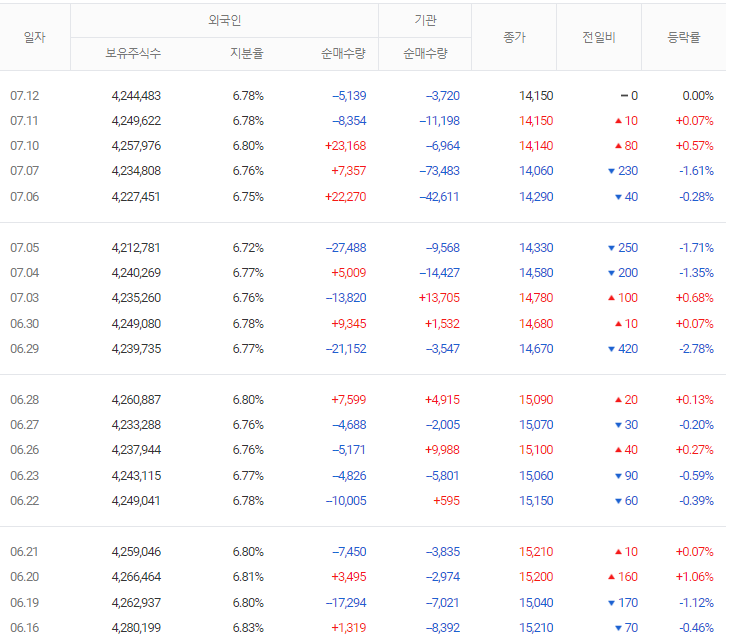734x639 pixels.
Task: Click the 07.05 date cell
Action: [24, 248]
